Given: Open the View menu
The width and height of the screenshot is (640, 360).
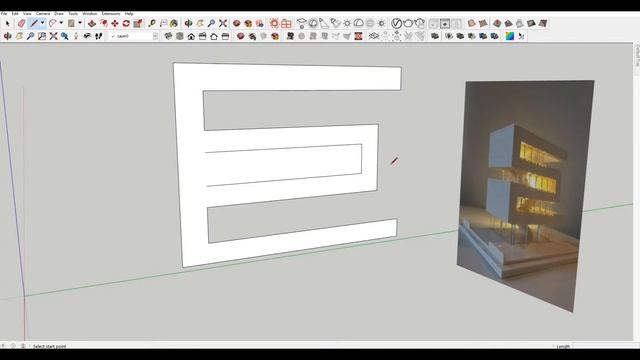Looking at the screenshot, I should click(x=27, y=13).
